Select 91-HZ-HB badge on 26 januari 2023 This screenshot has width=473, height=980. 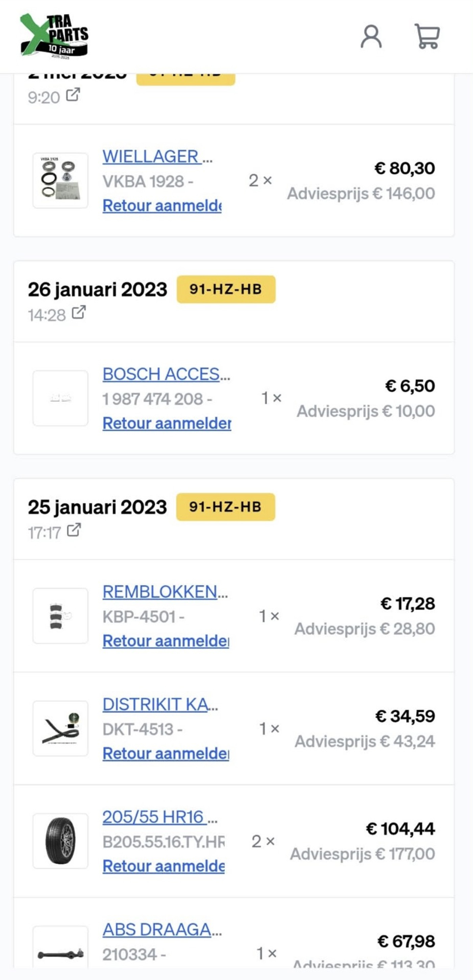(x=226, y=289)
